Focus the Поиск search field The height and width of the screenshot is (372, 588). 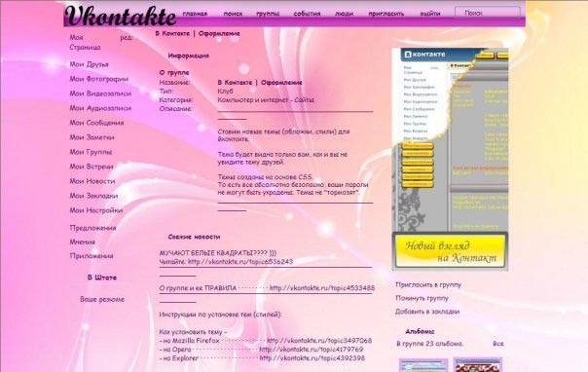[x=488, y=13]
